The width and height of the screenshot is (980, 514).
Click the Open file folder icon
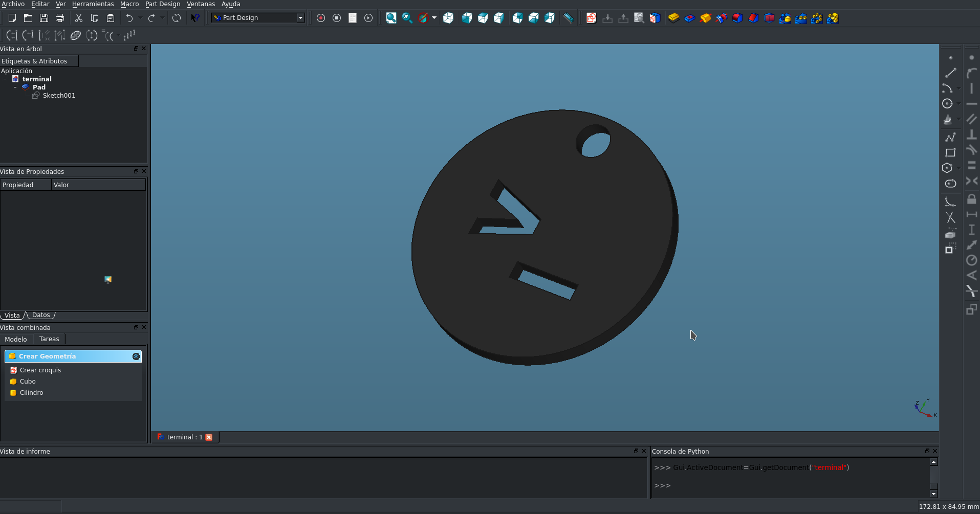(x=28, y=18)
